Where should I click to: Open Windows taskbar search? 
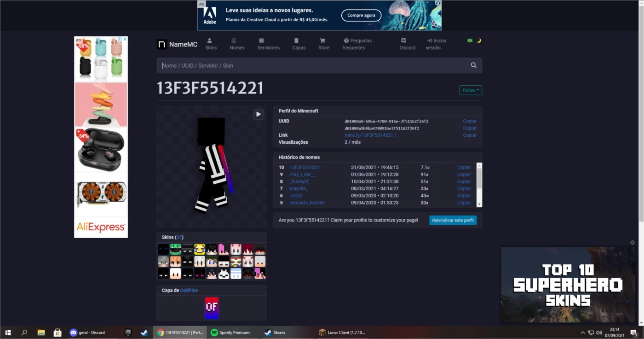[x=24, y=333]
